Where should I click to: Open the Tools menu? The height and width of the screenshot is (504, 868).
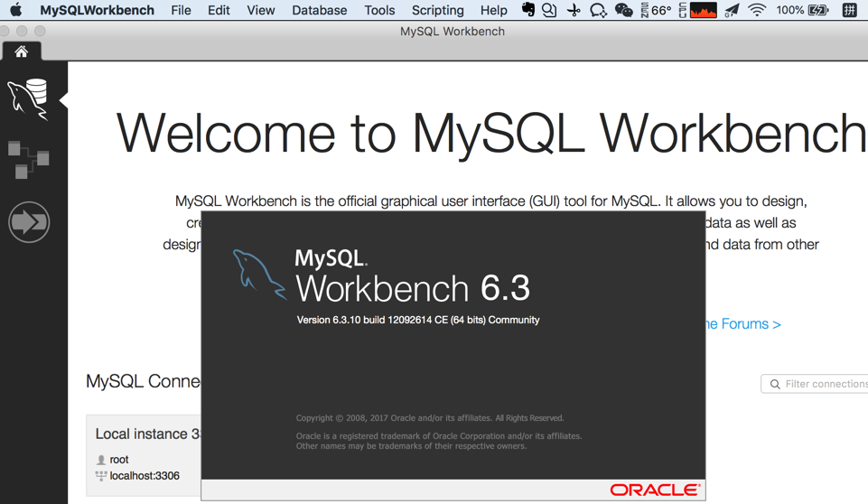click(x=379, y=10)
